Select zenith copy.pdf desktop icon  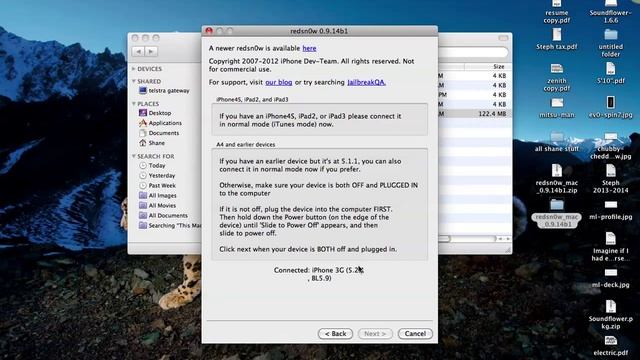557,77
